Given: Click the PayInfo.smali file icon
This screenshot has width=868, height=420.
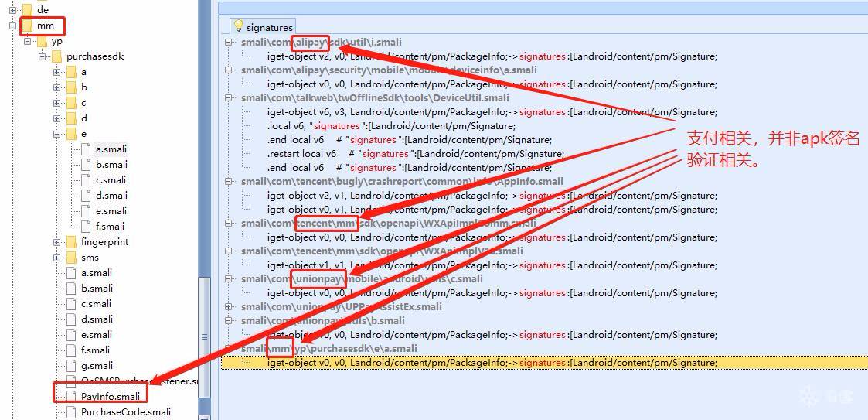Looking at the screenshot, I should tap(71, 397).
